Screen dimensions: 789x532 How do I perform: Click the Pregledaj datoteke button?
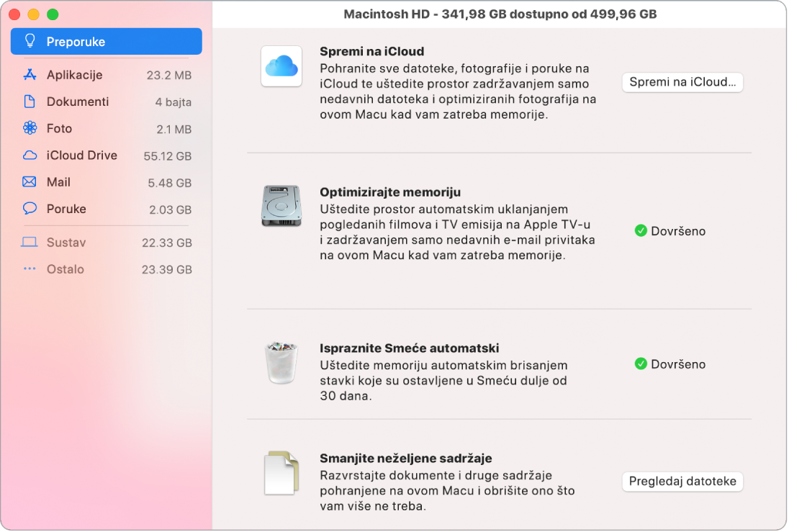(682, 482)
